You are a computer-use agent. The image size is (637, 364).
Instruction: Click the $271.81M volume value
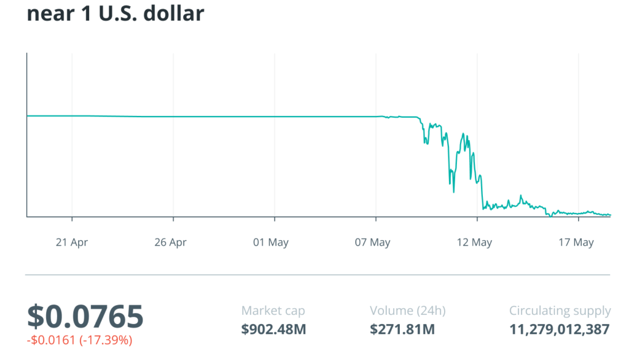tap(402, 329)
